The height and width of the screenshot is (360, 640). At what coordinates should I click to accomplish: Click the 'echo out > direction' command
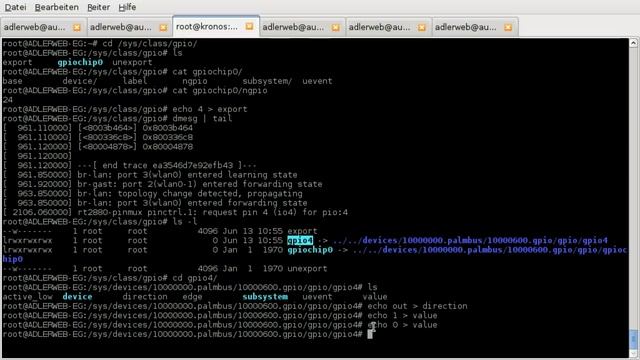[417, 307]
